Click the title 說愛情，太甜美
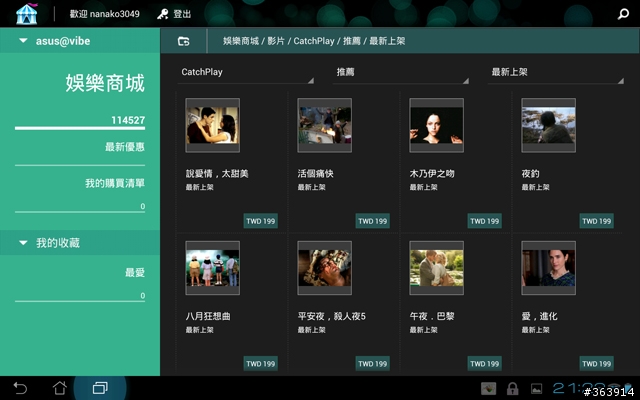640x400 pixels. [x=217, y=174]
